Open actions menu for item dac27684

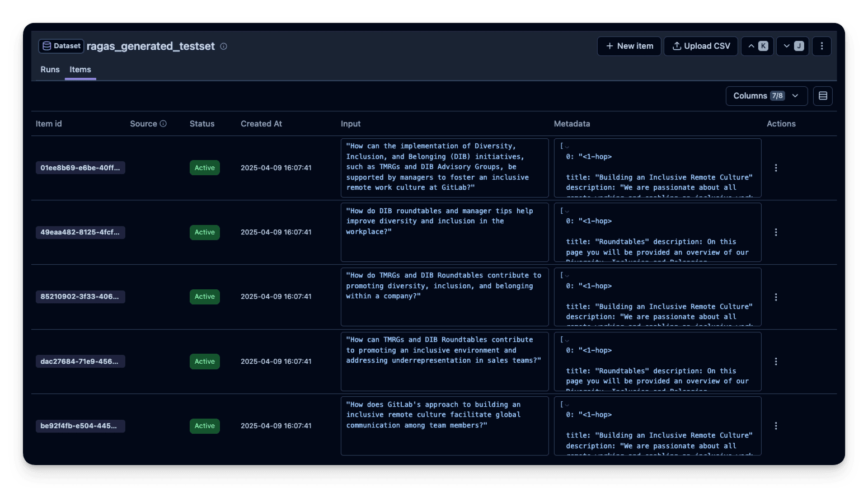coord(776,362)
